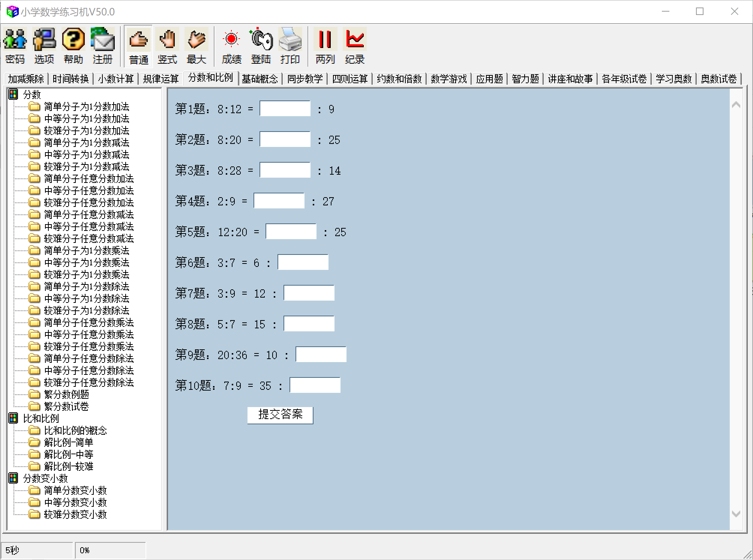Open 中等分子为1分数除法 tree item

tap(87, 299)
